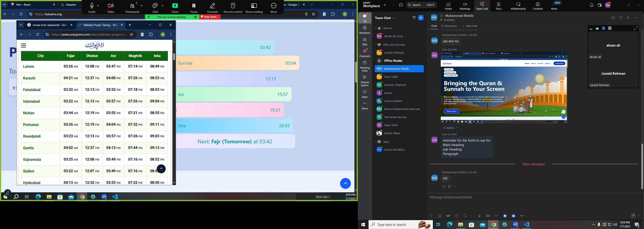Open Visual Studio Code from taskbar
Screen dimensions: 644x229
(x=527, y=225)
